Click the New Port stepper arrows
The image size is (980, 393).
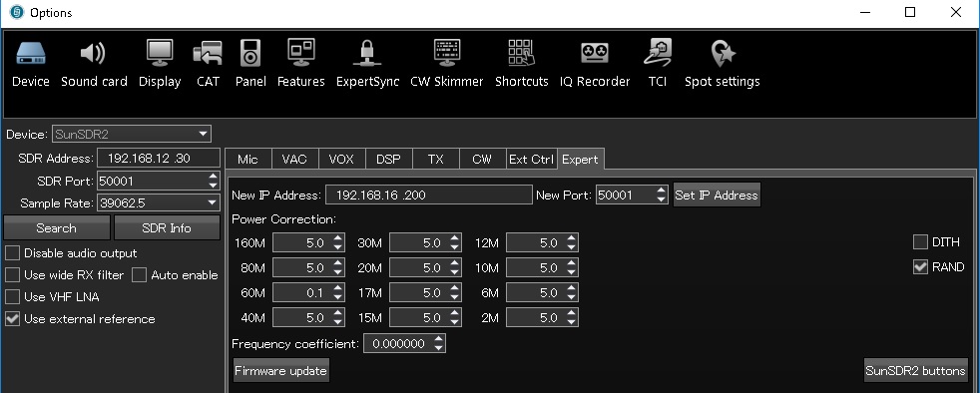pyautogui.click(x=662, y=195)
